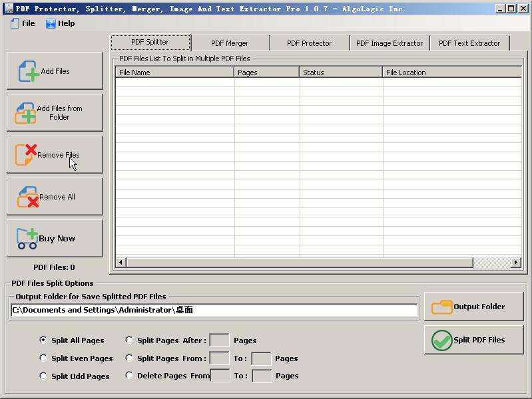Viewport: 532px width, 399px height.
Task: Open the PDF Text Extractor tab
Action: pos(469,43)
